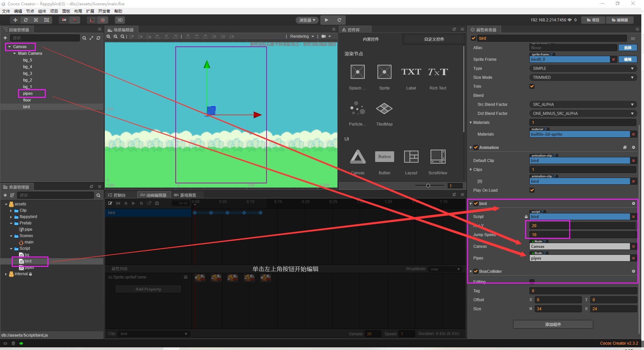Screen dimensions: 644x350
Task: Open the Dst Blend Factor dropdown
Action: 583,114
